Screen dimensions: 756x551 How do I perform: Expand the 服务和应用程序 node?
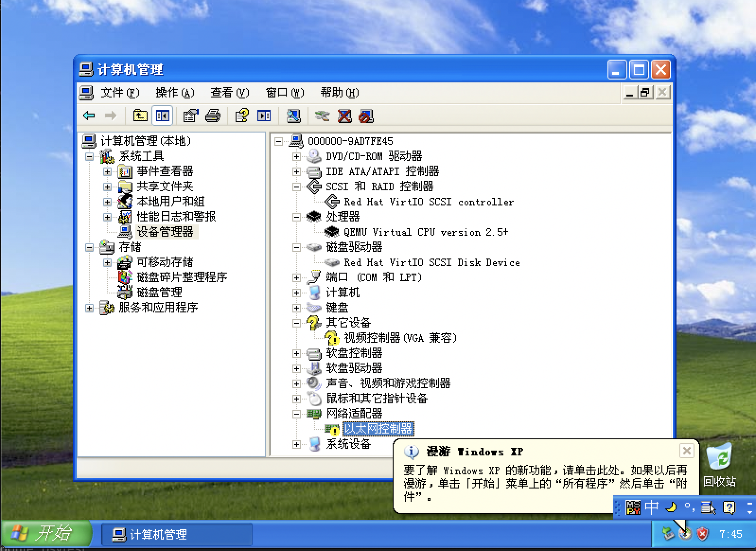click(89, 308)
